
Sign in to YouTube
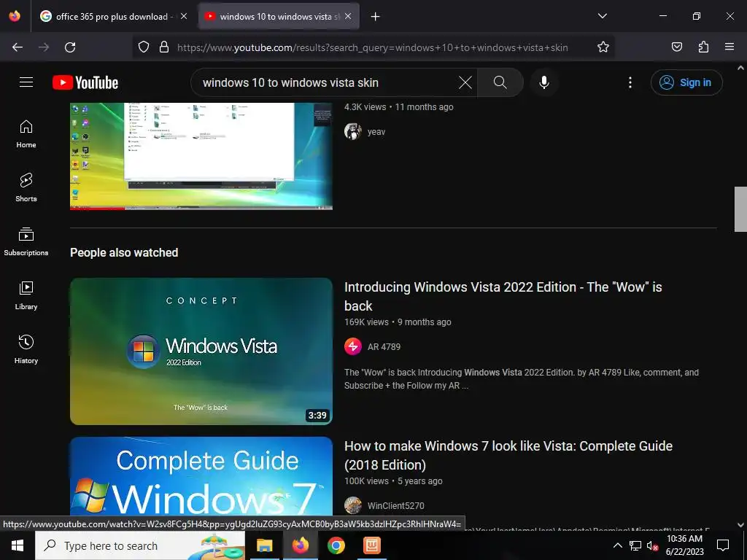pyautogui.click(x=686, y=82)
